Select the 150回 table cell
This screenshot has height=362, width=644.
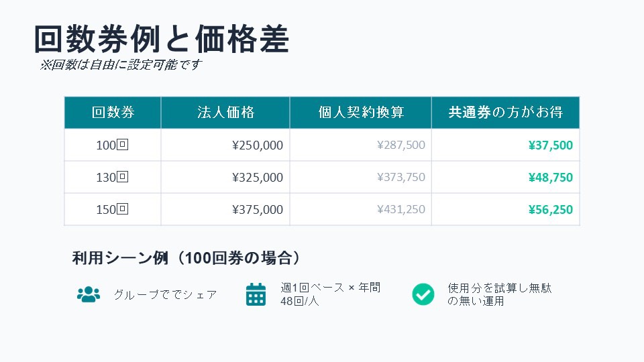(112, 209)
